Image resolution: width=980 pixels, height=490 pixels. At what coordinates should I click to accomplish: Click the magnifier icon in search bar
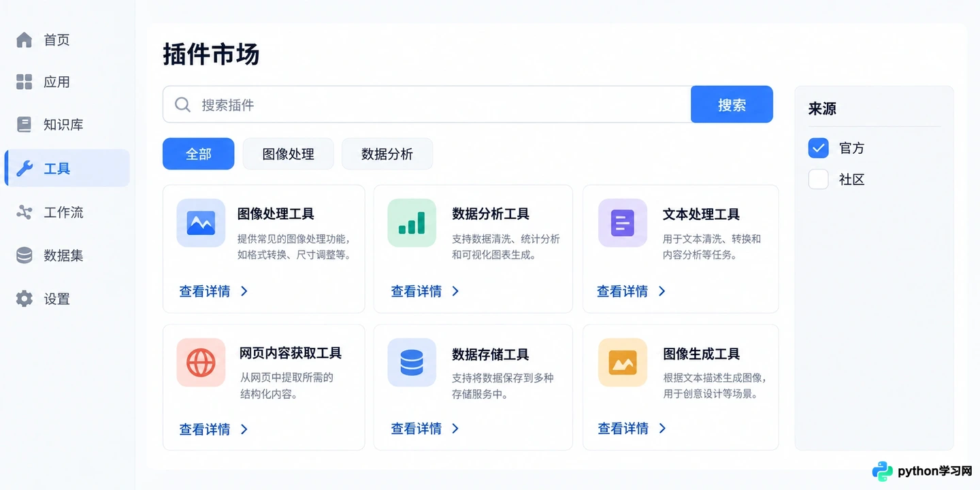tap(182, 105)
